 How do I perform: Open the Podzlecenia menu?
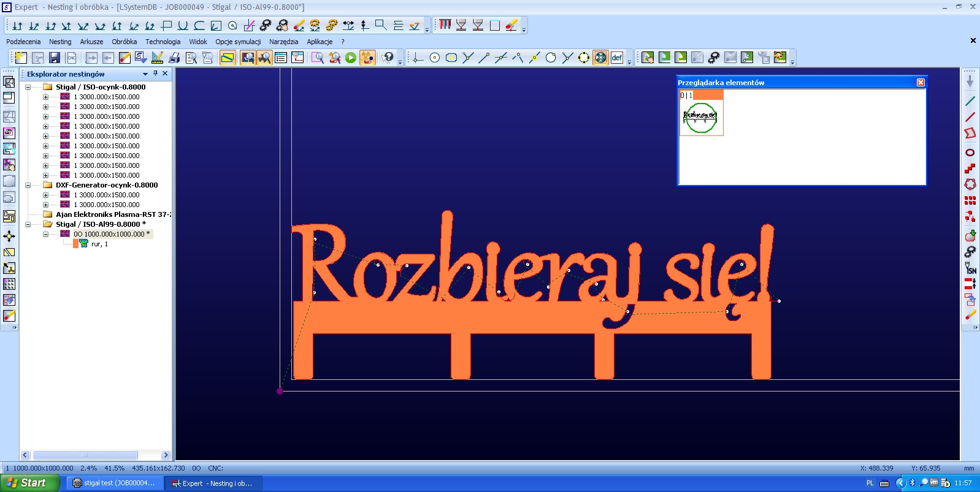point(23,42)
